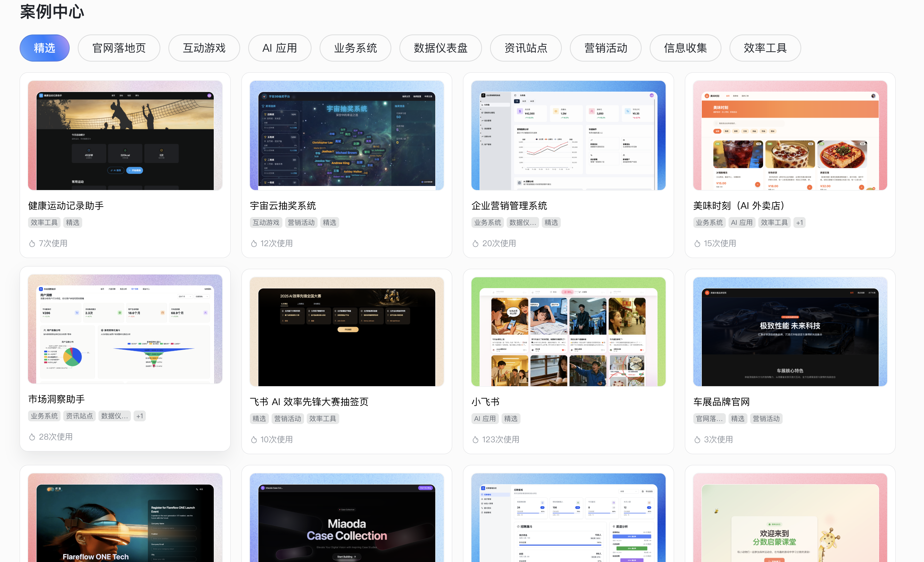
Task: Click the truncated 官网落… tag on 车展品牌官网
Action: [x=709, y=419]
